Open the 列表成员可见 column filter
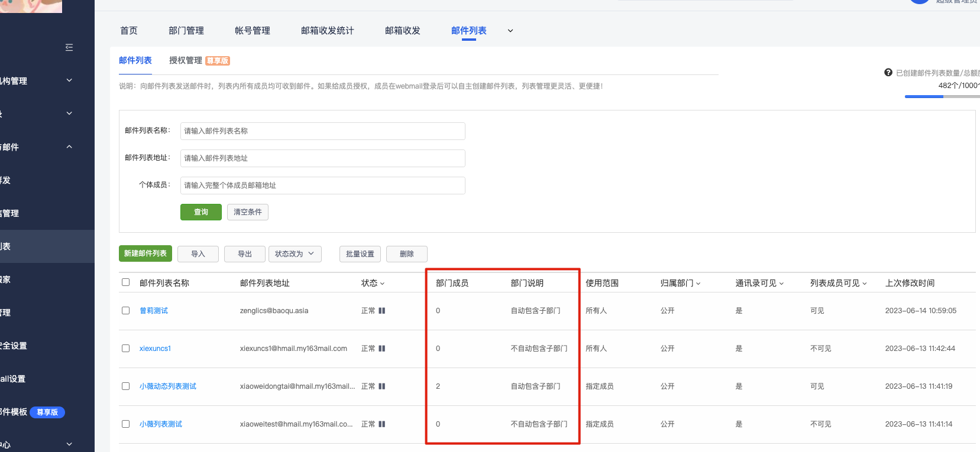 click(865, 284)
